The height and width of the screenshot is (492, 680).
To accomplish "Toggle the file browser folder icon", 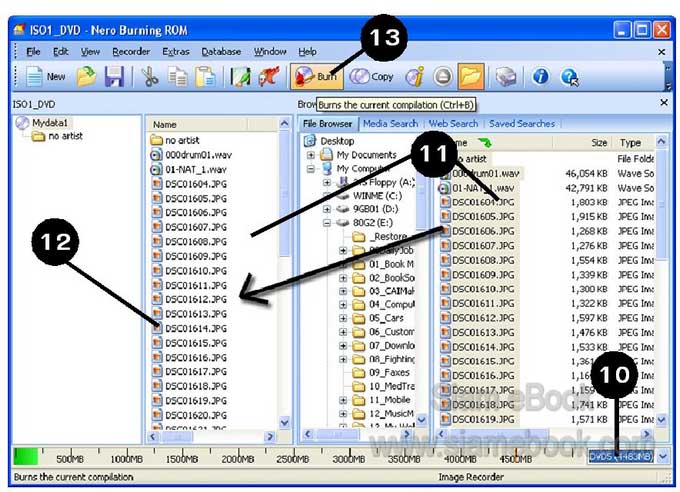I will click(471, 76).
